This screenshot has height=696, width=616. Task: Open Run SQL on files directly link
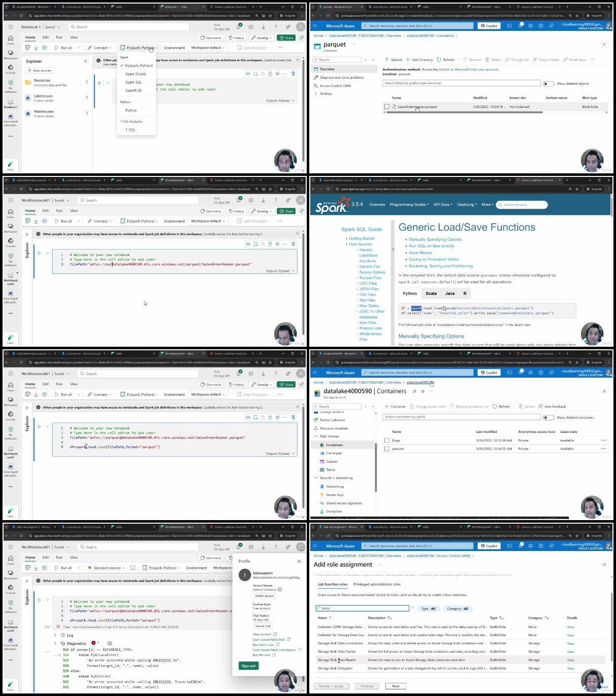pyautogui.click(x=432, y=246)
